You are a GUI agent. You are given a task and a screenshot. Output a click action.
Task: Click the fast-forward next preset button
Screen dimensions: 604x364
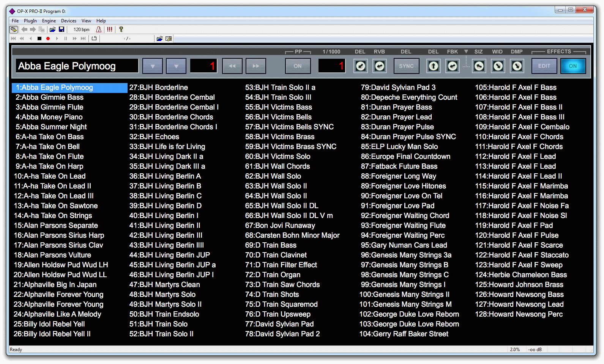[x=256, y=66]
